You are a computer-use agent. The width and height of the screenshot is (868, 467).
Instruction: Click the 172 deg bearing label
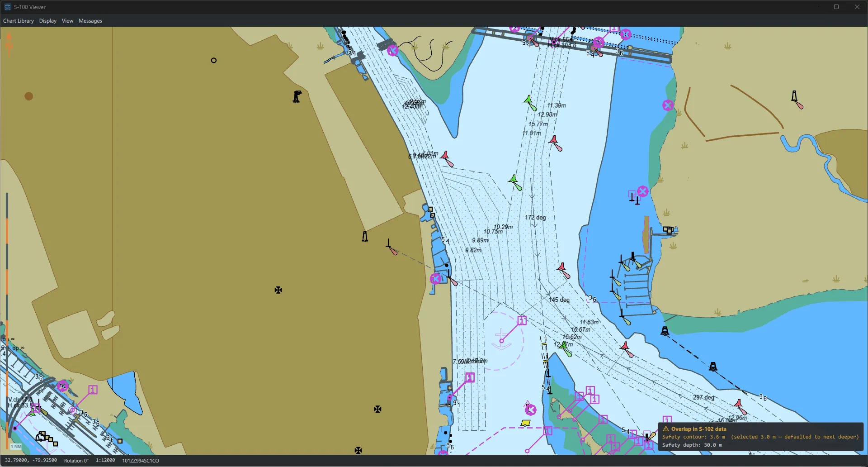click(x=535, y=217)
